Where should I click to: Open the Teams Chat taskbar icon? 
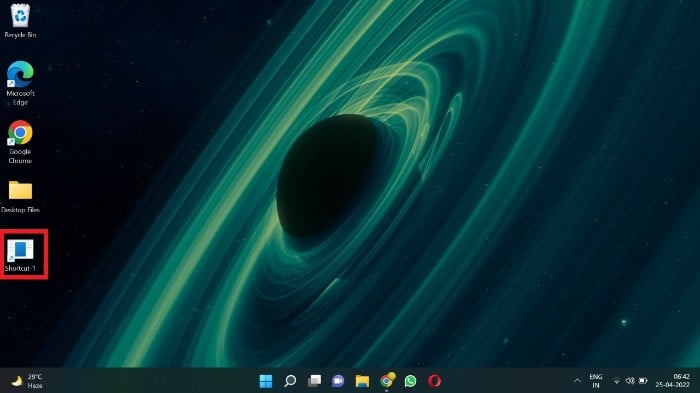tap(338, 381)
